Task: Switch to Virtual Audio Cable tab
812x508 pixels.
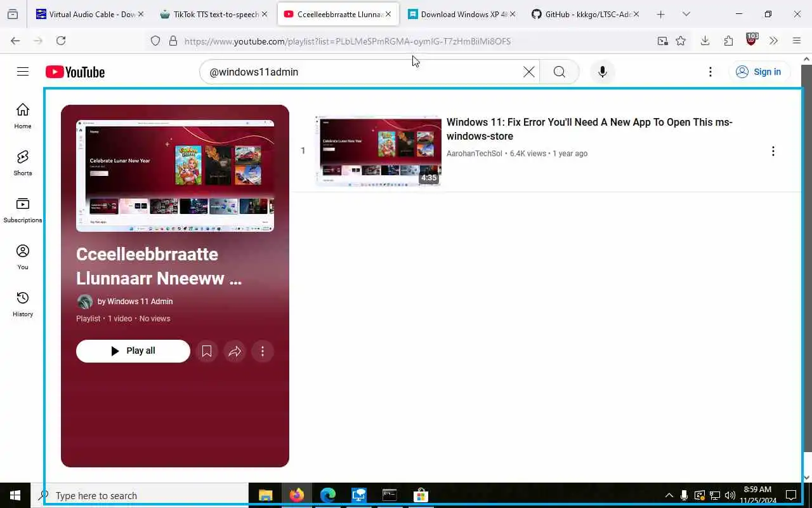Action: click(86, 14)
